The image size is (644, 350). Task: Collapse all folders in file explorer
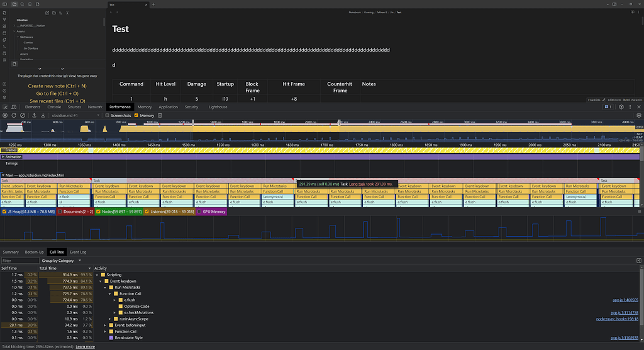[x=67, y=13]
